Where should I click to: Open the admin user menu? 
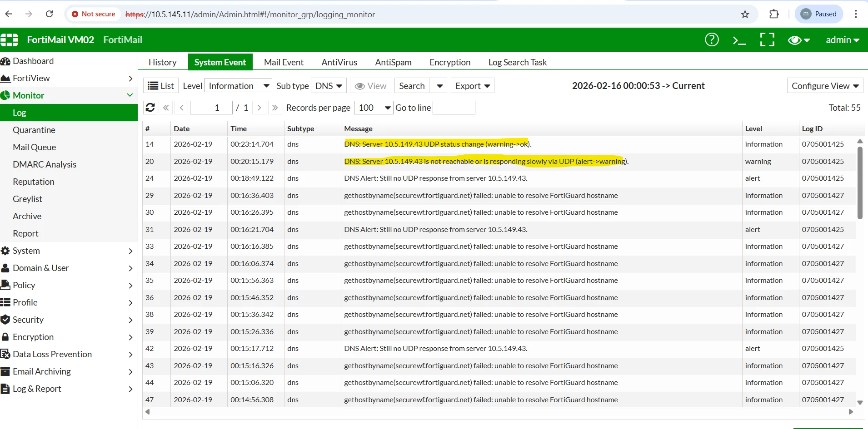[842, 40]
